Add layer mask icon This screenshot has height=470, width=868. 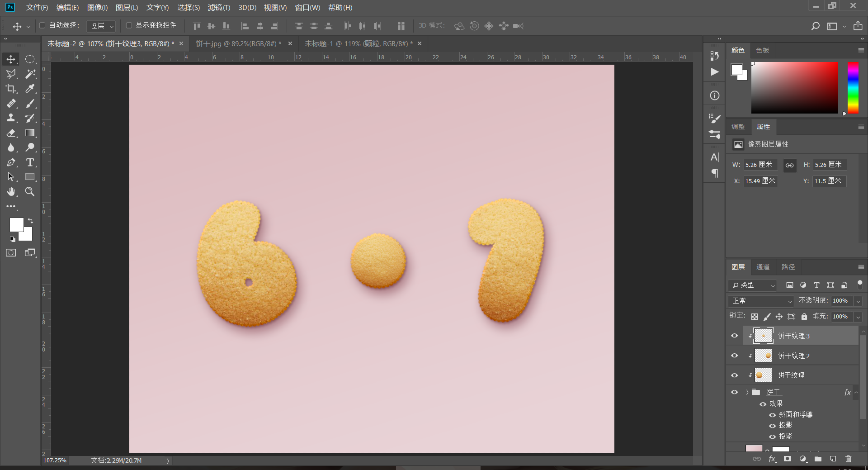coord(788,459)
